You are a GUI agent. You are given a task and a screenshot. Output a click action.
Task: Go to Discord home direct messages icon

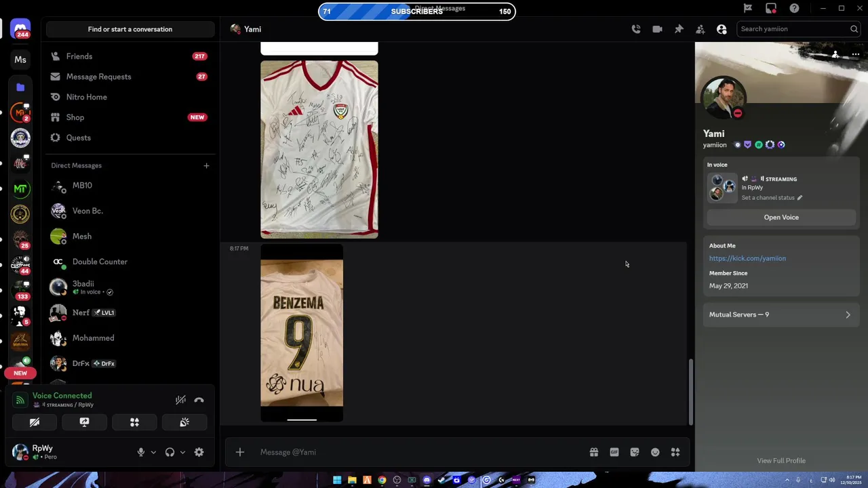pyautogui.click(x=20, y=29)
